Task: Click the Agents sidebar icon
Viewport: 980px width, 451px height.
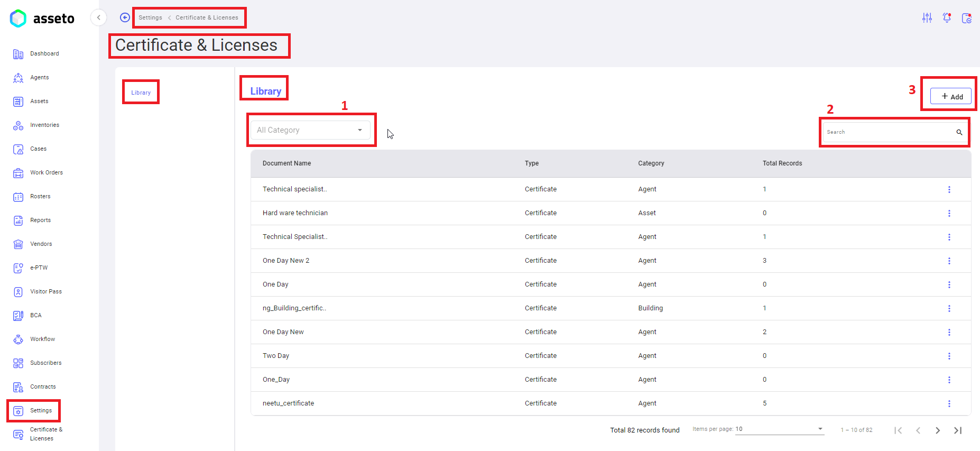Action: point(18,78)
